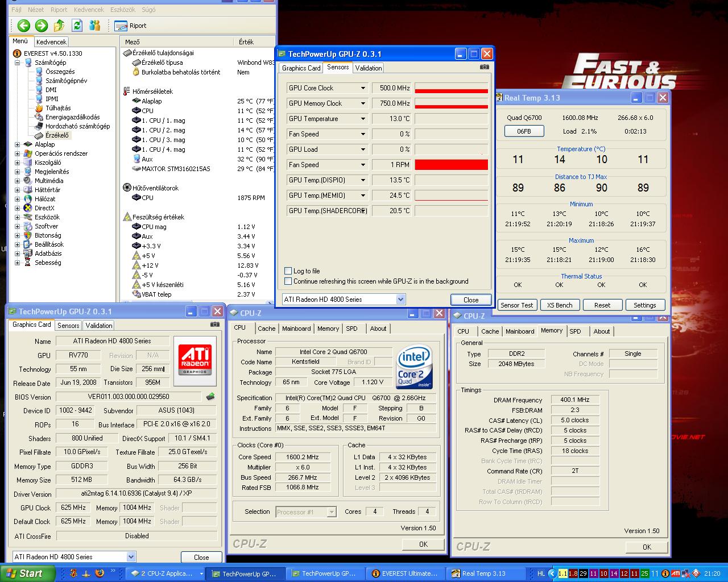The height and width of the screenshot is (582, 728).
Task: Click the orange EVEREST info icon in system tray
Action: coord(665,573)
